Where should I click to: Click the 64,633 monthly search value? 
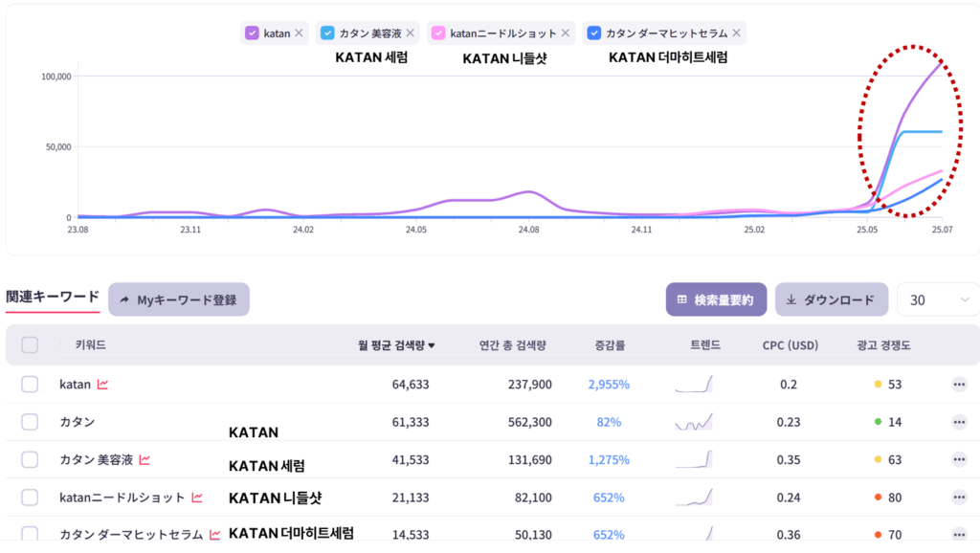(411, 385)
